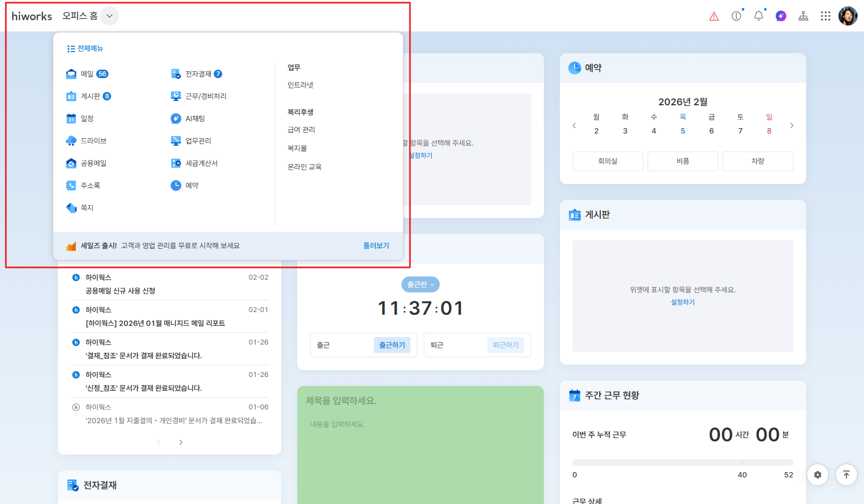
Task: Select the 차량 reservation tab
Action: [758, 161]
